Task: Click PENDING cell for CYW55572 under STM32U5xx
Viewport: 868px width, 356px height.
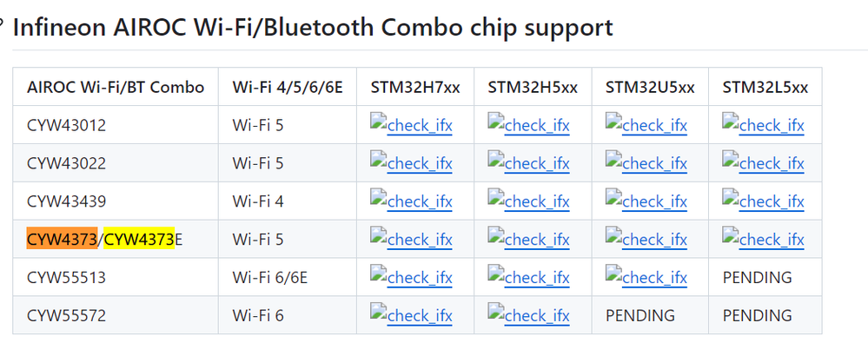Action: (640, 315)
